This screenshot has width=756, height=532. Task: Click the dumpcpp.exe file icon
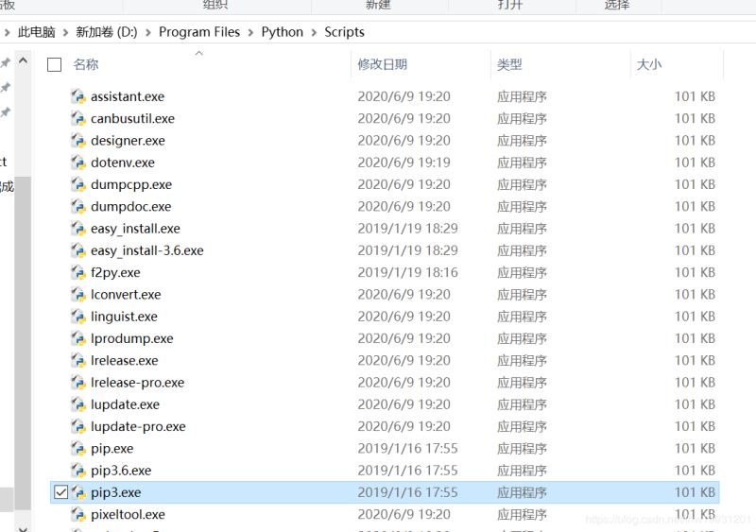coord(78,184)
